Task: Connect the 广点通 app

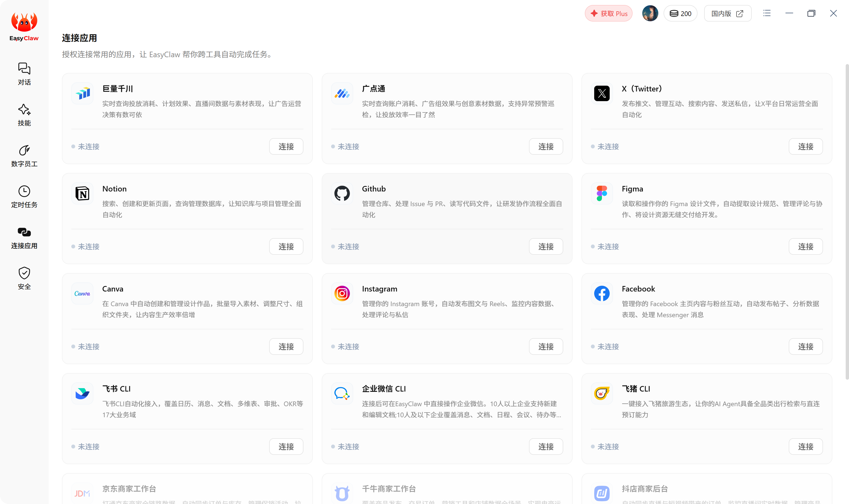Action: point(546,146)
